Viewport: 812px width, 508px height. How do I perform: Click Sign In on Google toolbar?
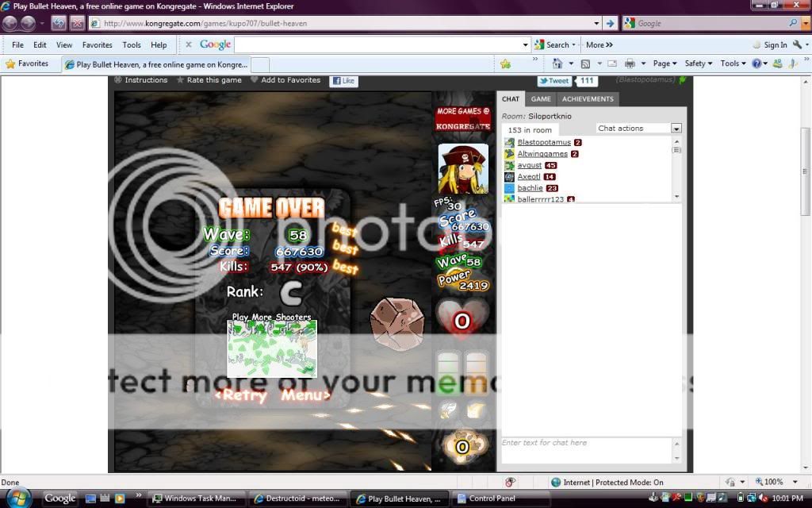[776, 44]
